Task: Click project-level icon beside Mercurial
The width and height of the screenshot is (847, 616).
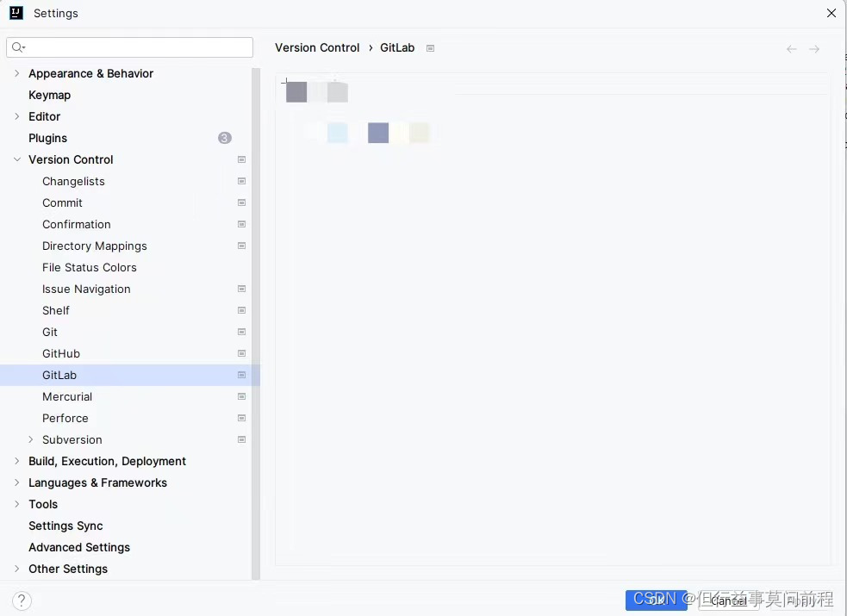Action: (241, 397)
